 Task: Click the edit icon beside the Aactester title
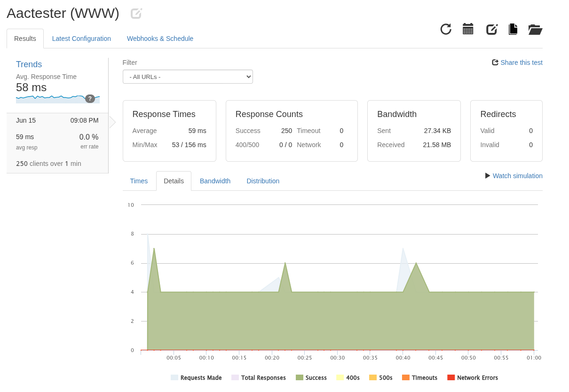(x=136, y=14)
